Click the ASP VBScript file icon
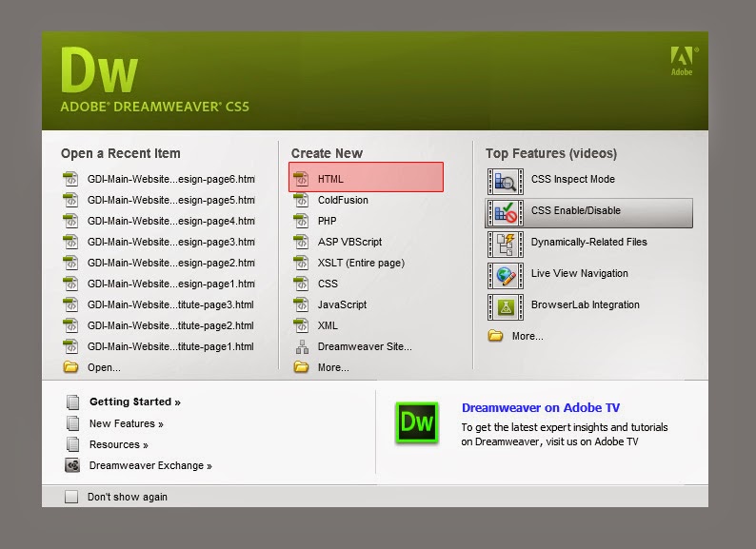The width and height of the screenshot is (756, 549). point(301,242)
